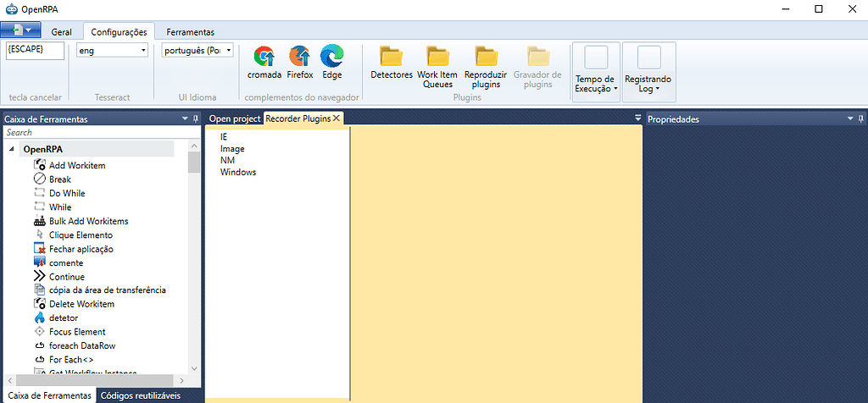Switch to the Configurações ribbon tab
Image resolution: width=868 pixels, height=403 pixels.
(x=119, y=32)
